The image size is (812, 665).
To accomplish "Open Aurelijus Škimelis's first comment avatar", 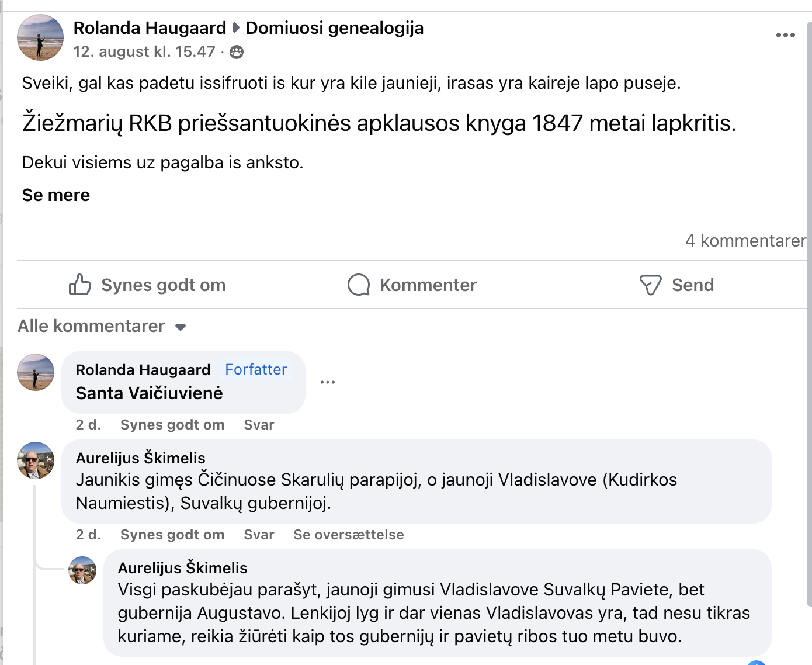I will coord(36,460).
